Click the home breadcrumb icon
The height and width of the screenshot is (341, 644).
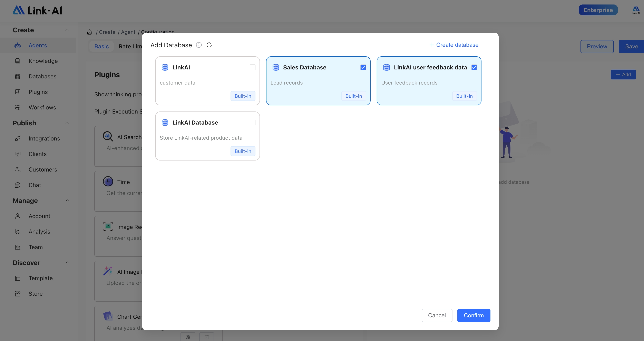89,32
